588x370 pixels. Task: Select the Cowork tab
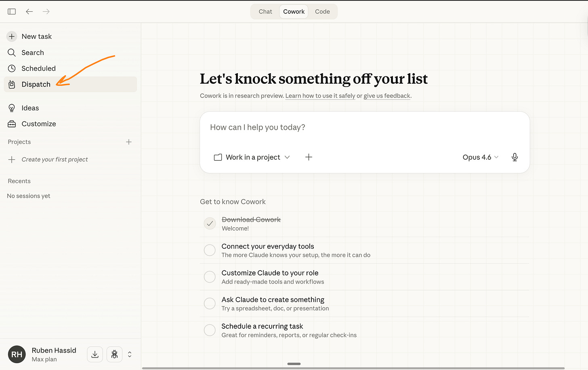(294, 12)
